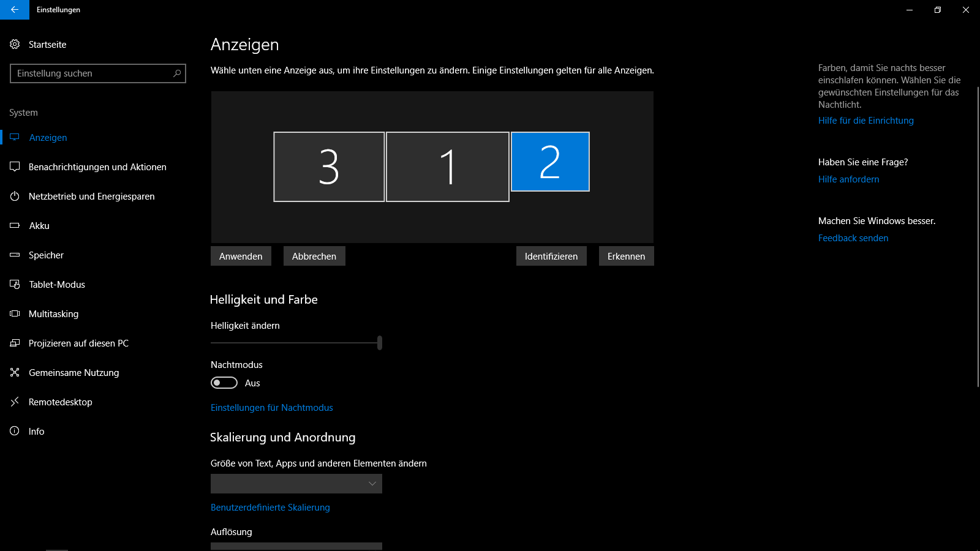Click Hilfe für die Einrichtung link

pyautogui.click(x=866, y=121)
